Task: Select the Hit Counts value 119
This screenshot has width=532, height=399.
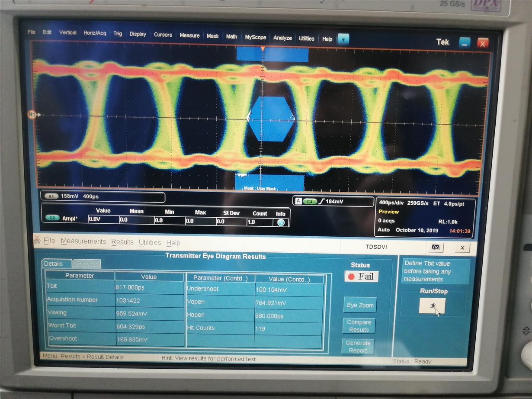Action: pyautogui.click(x=288, y=328)
